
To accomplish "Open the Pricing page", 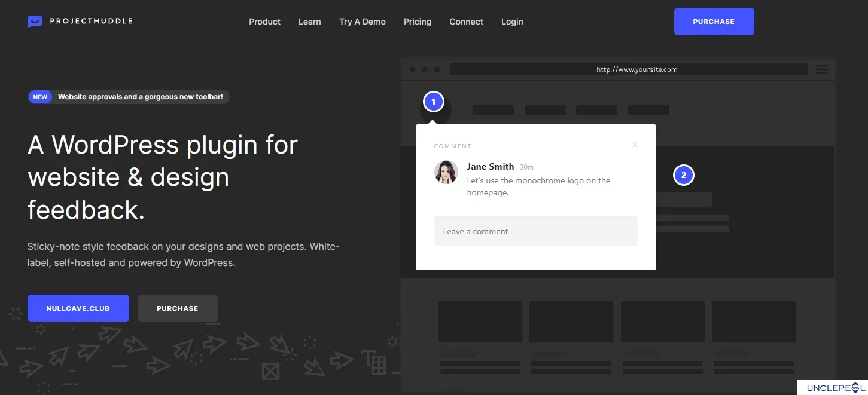I will pyautogui.click(x=418, y=22).
